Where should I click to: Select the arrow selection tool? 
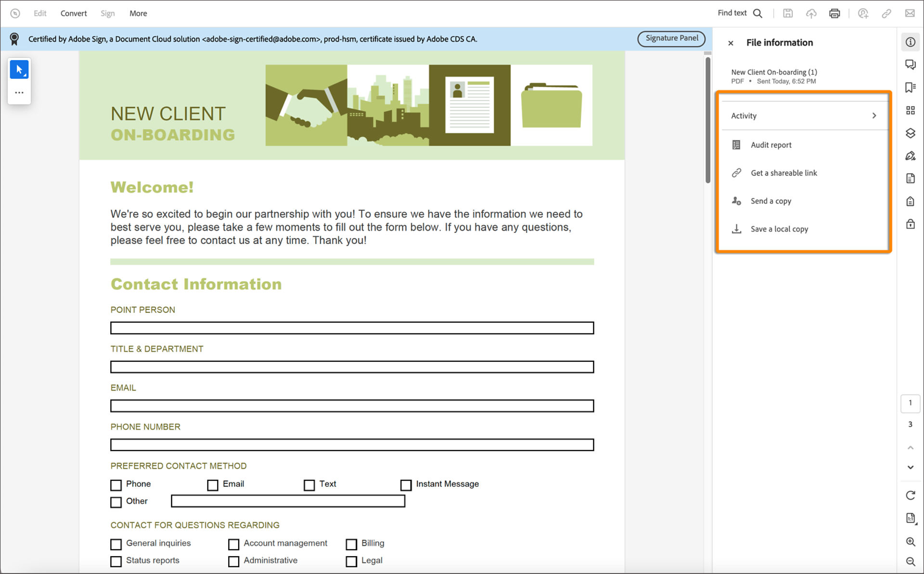19,69
